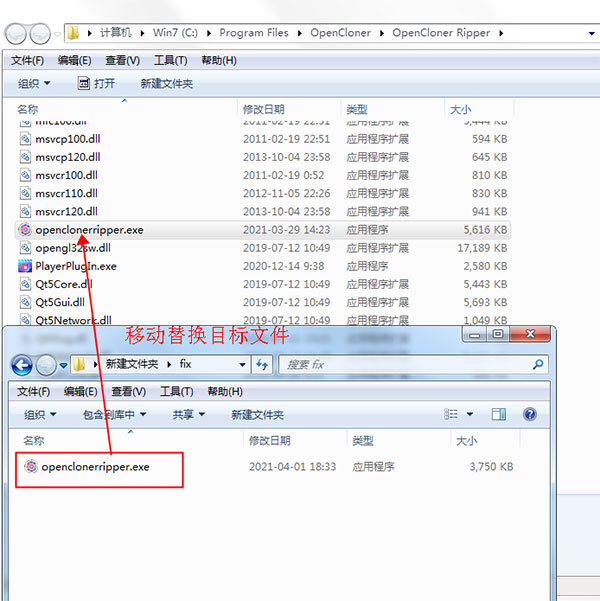Open 文件(F) menu in OpenCloner Ripper window

point(27,61)
